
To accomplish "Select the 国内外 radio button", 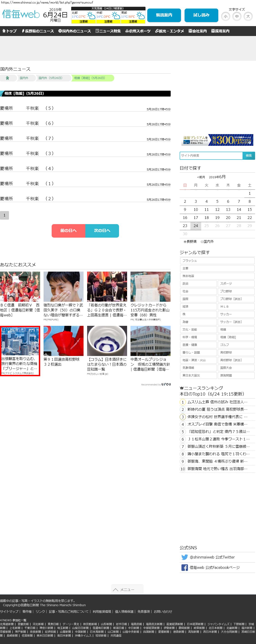I will click(202, 241).
